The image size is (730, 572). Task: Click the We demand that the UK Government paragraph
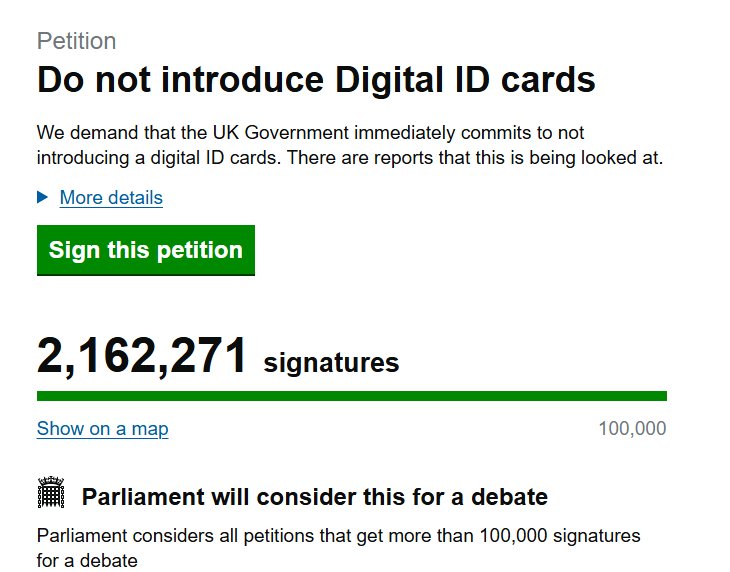(x=350, y=145)
